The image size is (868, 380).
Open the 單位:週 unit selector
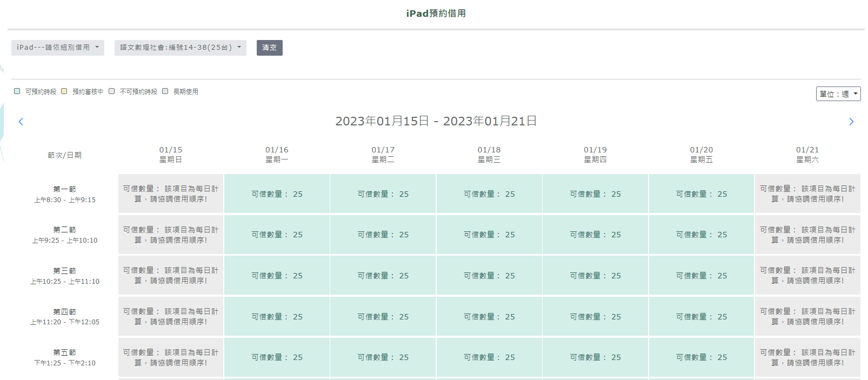tap(838, 94)
